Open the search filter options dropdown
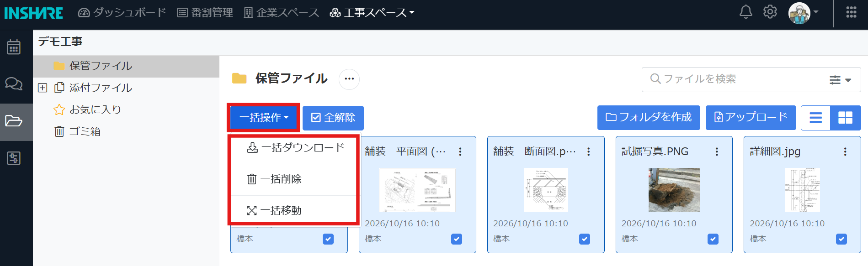 point(840,80)
